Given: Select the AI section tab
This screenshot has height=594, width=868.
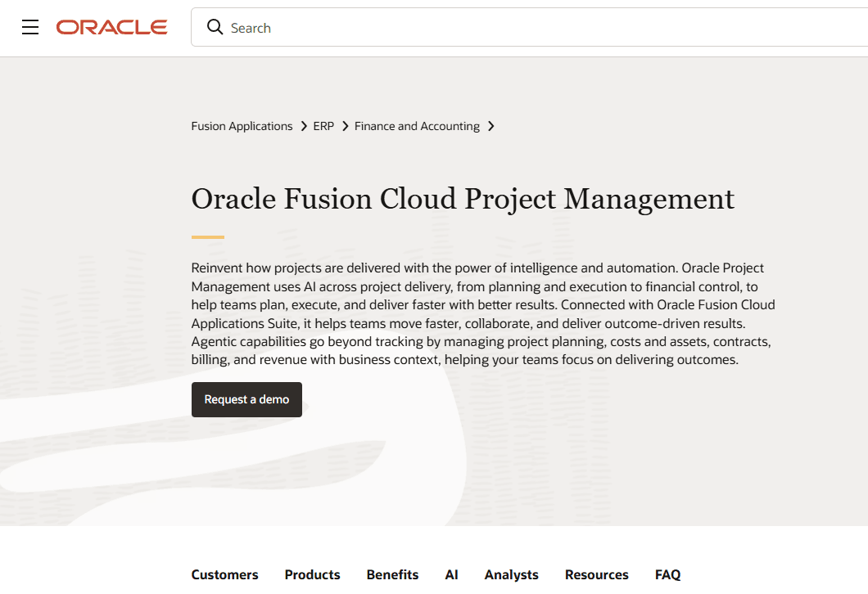Looking at the screenshot, I should [x=451, y=574].
